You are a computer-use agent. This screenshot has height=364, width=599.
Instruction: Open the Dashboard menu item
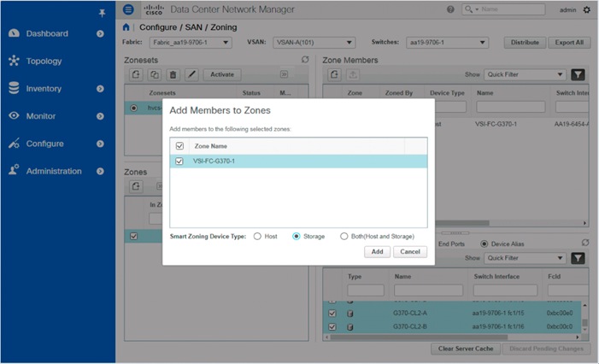pyautogui.click(x=47, y=33)
